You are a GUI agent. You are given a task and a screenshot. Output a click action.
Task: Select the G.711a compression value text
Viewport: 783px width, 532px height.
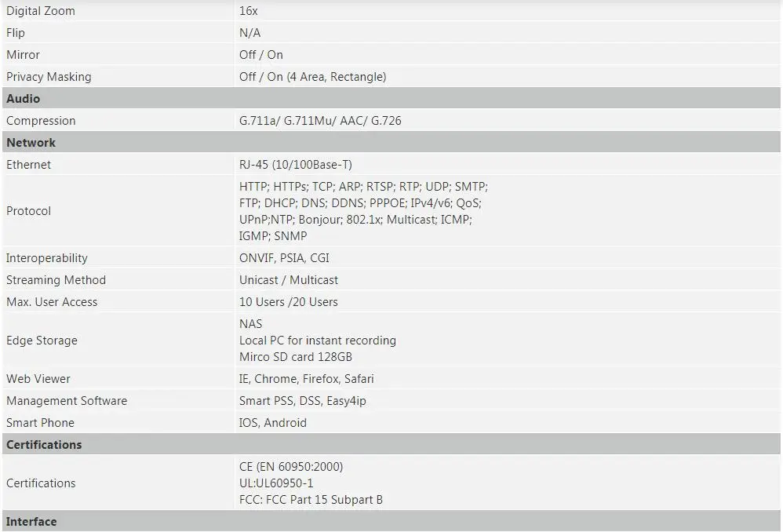point(320,121)
